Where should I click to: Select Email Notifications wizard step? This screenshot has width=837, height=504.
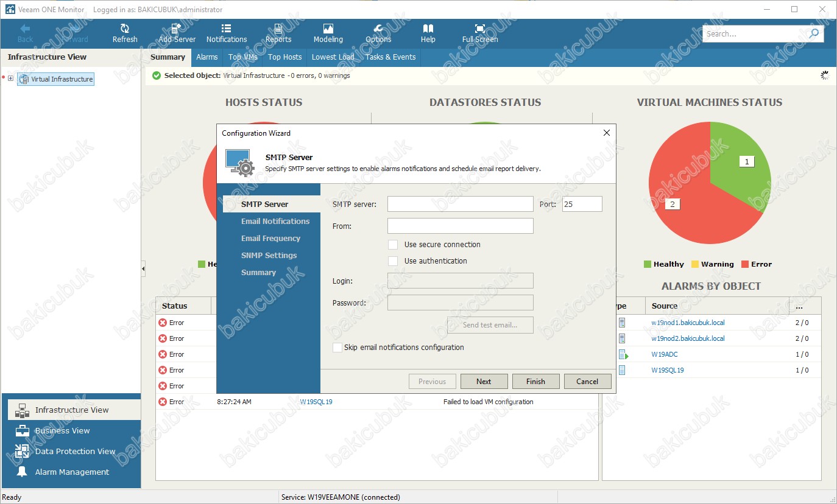tap(275, 222)
